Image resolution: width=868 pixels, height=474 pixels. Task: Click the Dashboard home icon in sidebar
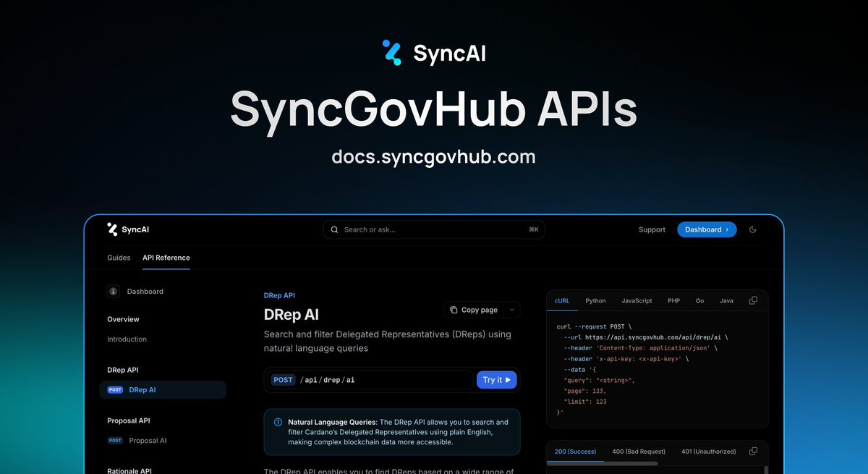click(x=113, y=292)
